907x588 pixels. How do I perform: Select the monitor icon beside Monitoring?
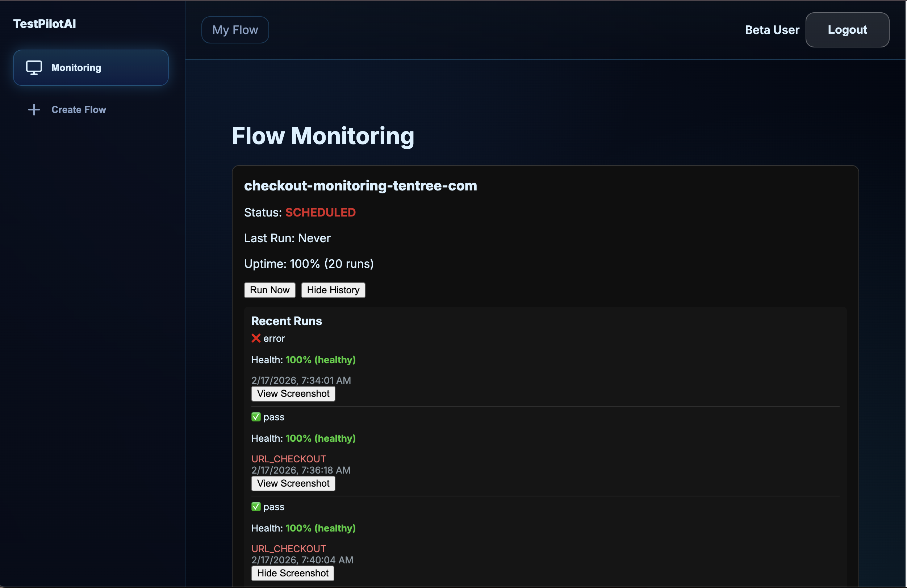(35, 67)
